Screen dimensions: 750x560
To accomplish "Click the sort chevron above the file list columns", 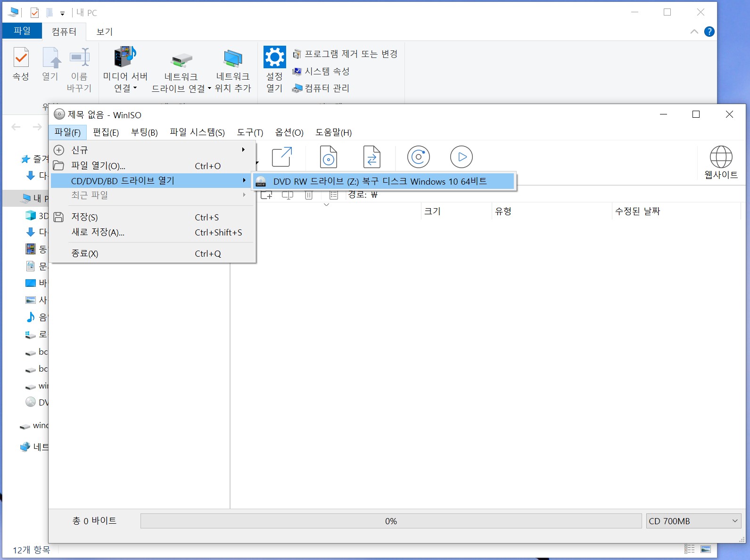I will [326, 205].
